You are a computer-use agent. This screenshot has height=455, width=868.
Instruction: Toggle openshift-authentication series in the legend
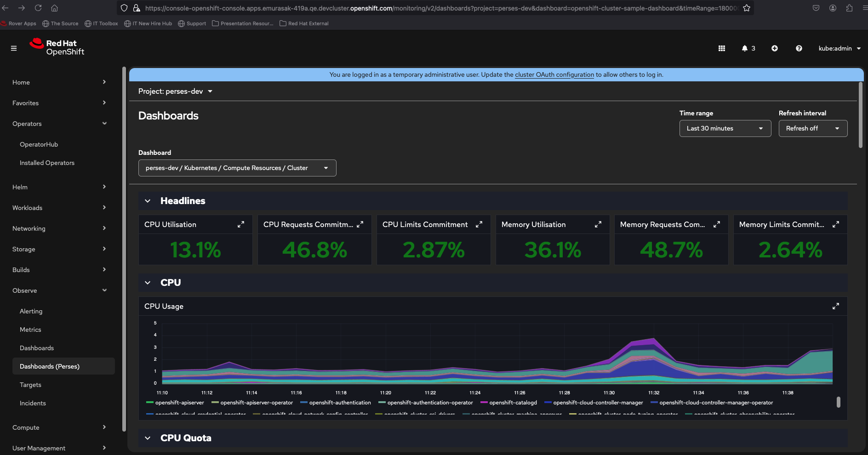[340, 403]
